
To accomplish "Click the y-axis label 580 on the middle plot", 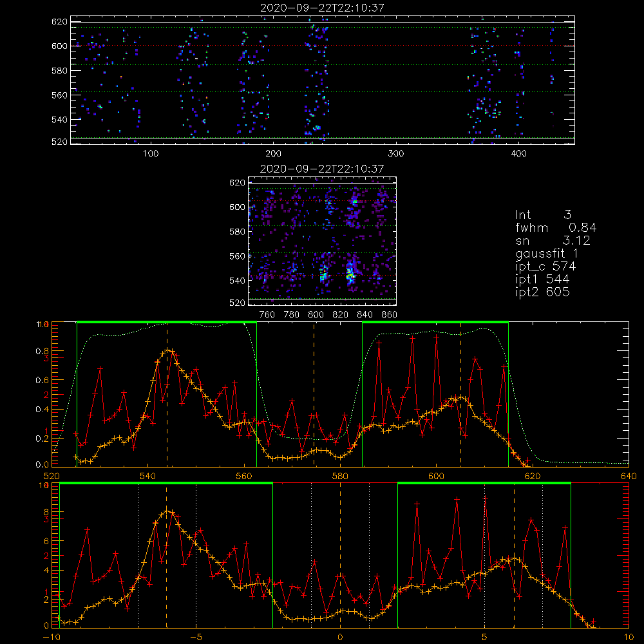I will click(x=237, y=232).
